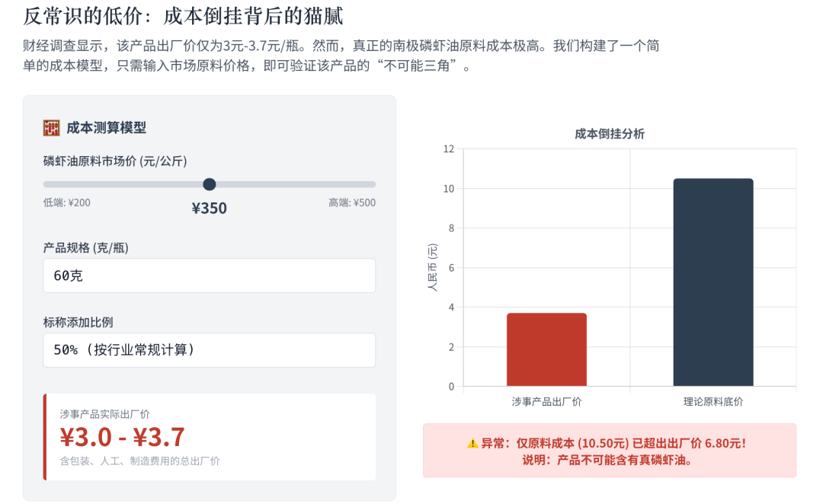Click the ¥350 slider handle
The width and height of the screenshot is (823, 504).
pos(210,183)
